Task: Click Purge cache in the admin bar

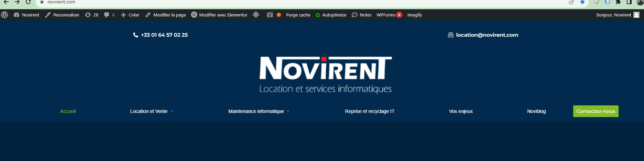Action: click(x=298, y=15)
